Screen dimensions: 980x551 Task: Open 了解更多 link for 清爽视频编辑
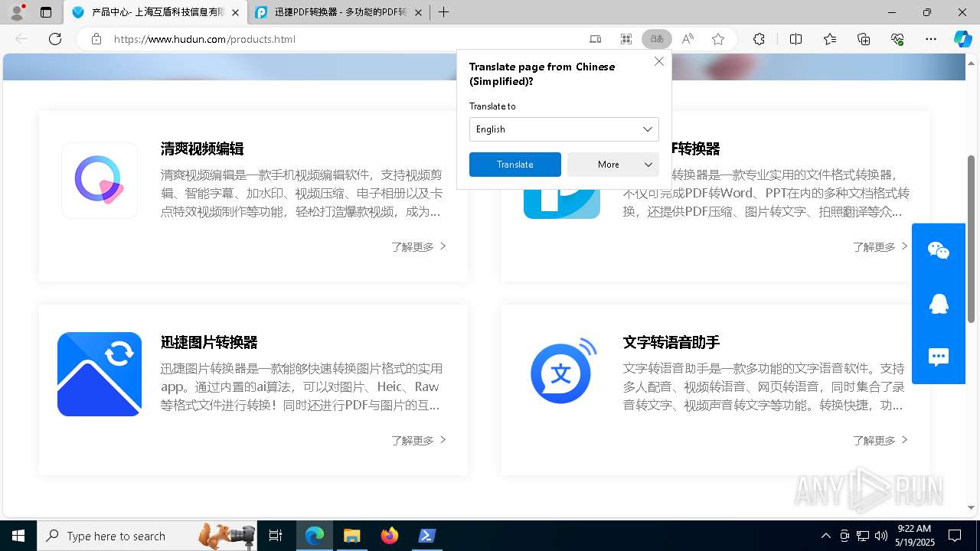(419, 246)
